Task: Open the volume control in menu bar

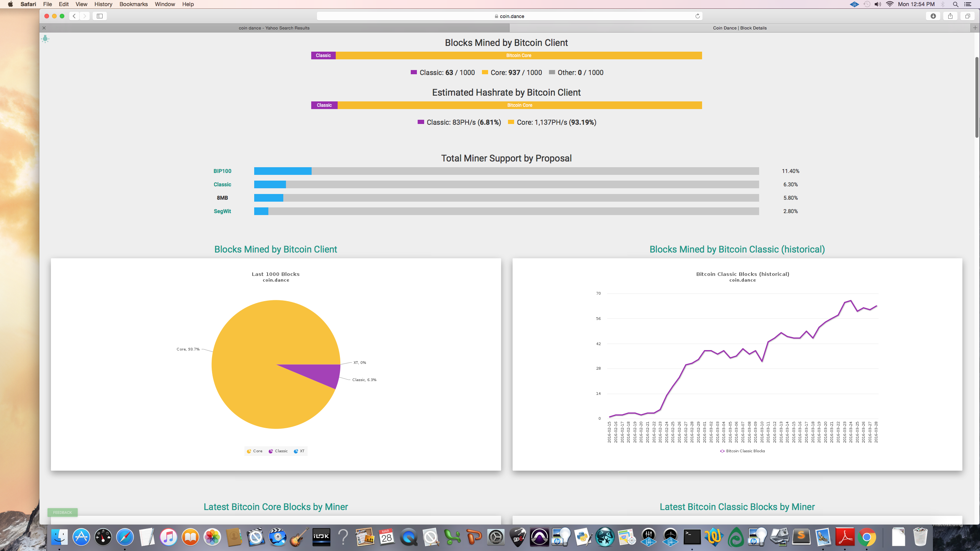Action: [878, 4]
